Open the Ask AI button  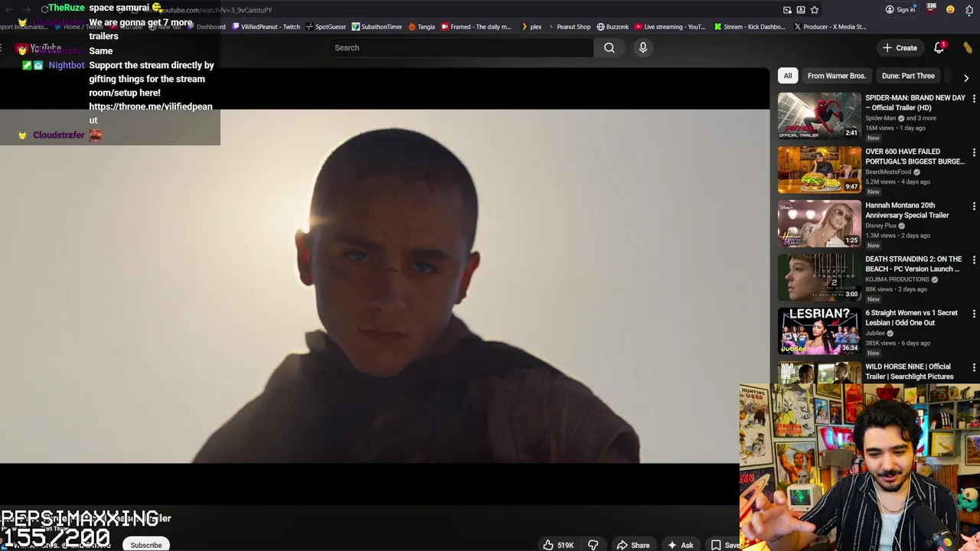[681, 545]
